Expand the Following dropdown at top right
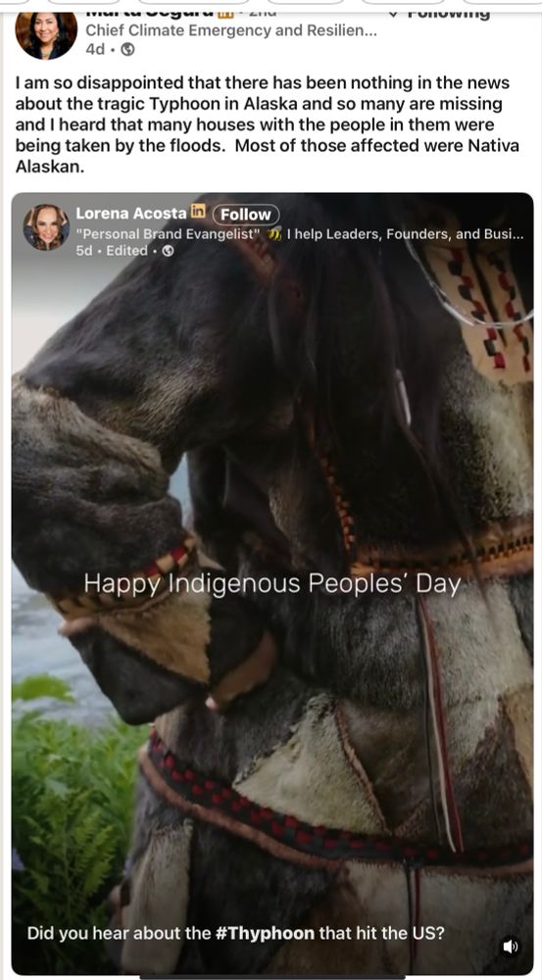 tap(439, 14)
